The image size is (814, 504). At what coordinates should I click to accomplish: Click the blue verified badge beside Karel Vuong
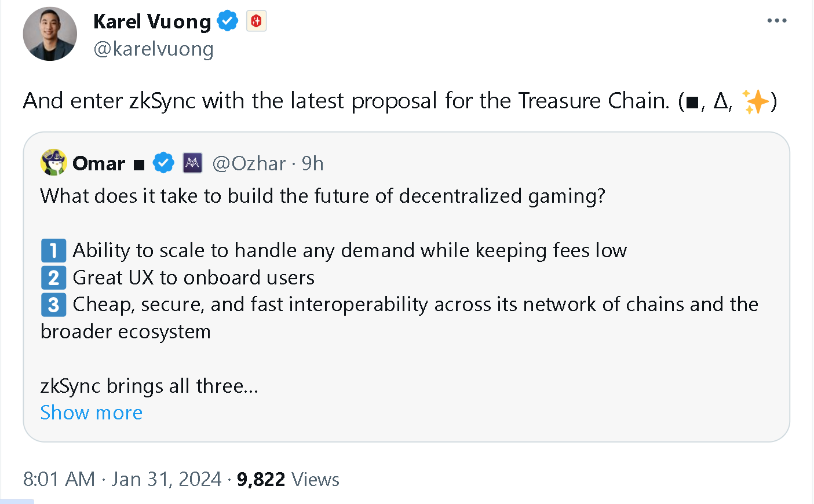pyautogui.click(x=227, y=21)
